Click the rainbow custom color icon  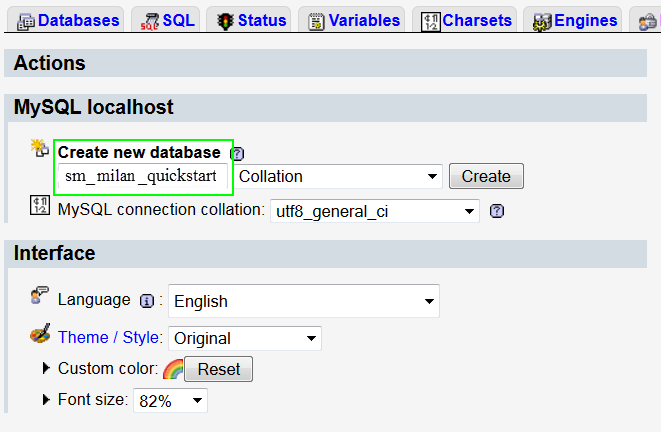pyautogui.click(x=173, y=369)
